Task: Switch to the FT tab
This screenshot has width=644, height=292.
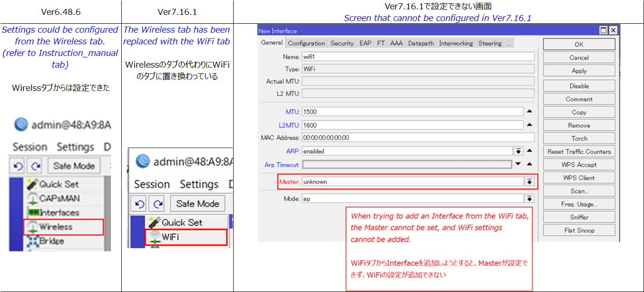Action: click(381, 43)
